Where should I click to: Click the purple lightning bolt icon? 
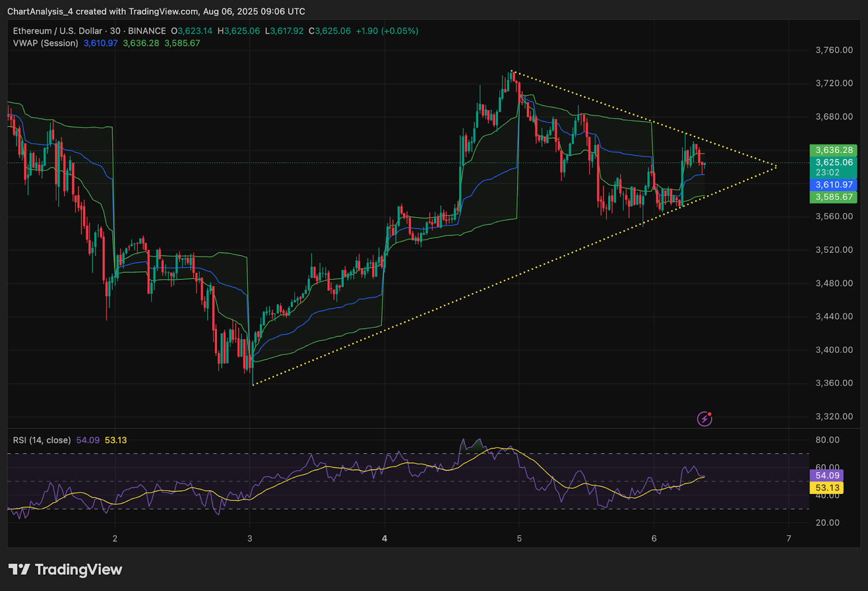tap(704, 418)
